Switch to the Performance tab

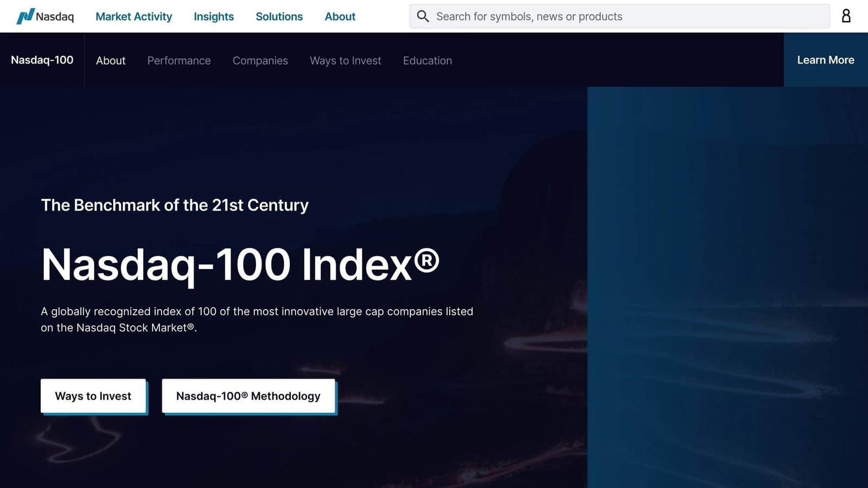[x=179, y=61]
